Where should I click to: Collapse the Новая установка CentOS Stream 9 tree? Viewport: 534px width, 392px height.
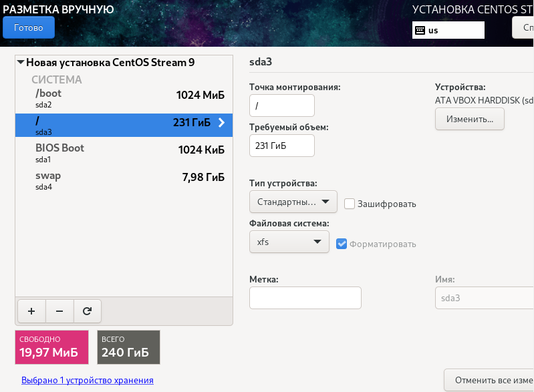click(21, 63)
